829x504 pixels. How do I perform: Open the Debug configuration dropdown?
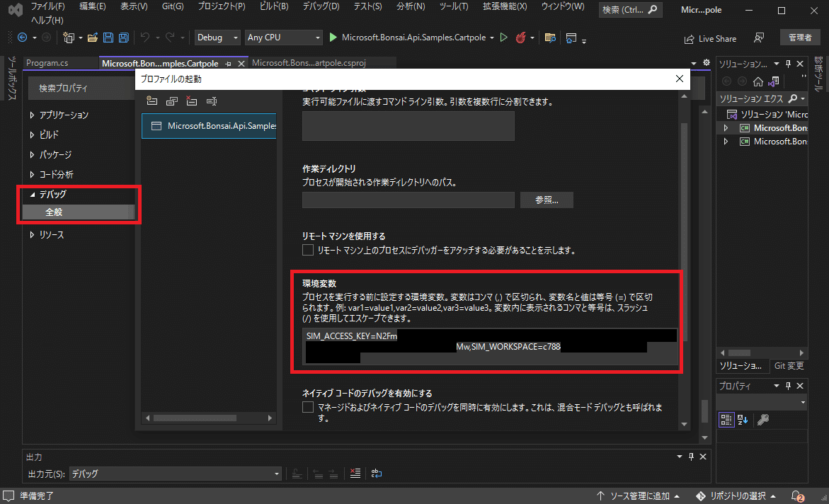pos(217,38)
